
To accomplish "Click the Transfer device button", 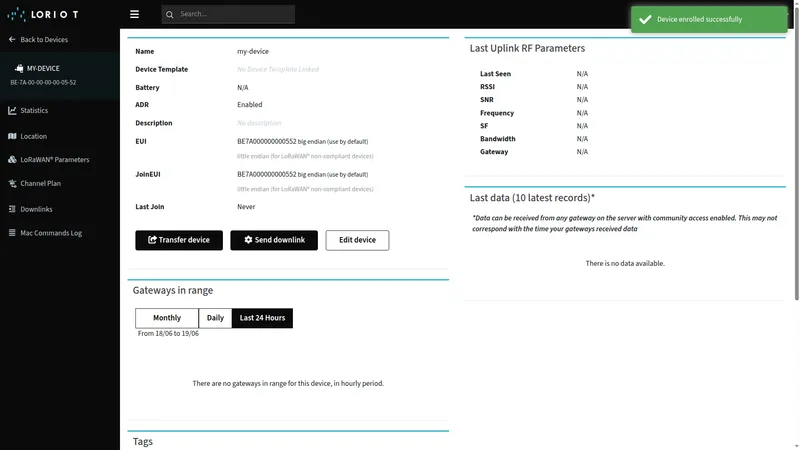I will pyautogui.click(x=179, y=240).
